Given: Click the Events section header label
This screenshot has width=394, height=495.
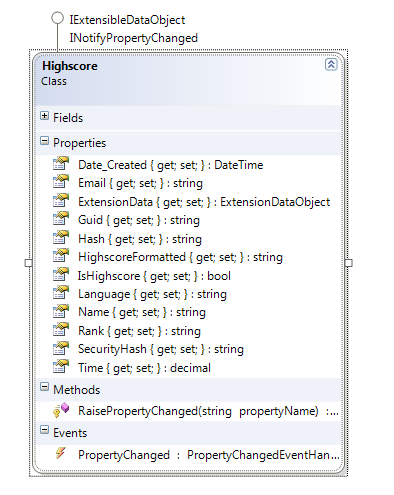Looking at the screenshot, I should [70, 433].
